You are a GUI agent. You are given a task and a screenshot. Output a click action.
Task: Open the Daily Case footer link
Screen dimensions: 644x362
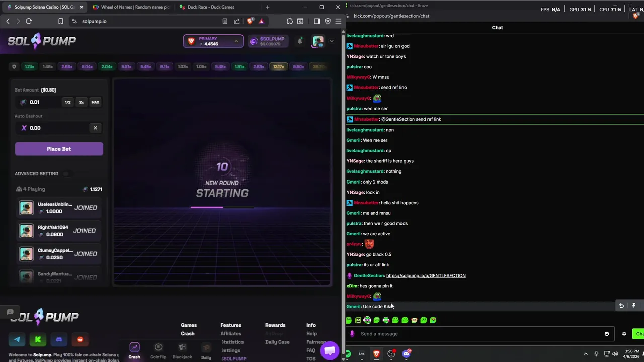[277, 342]
